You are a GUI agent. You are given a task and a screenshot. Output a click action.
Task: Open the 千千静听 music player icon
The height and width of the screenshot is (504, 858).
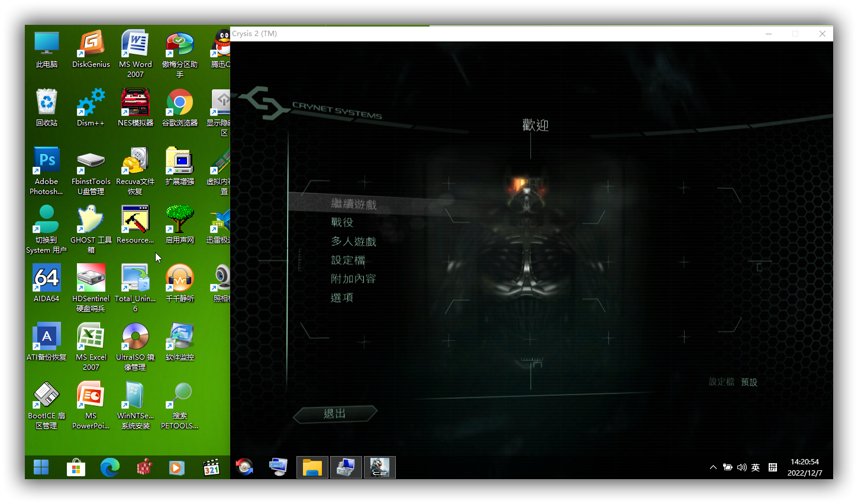click(180, 283)
